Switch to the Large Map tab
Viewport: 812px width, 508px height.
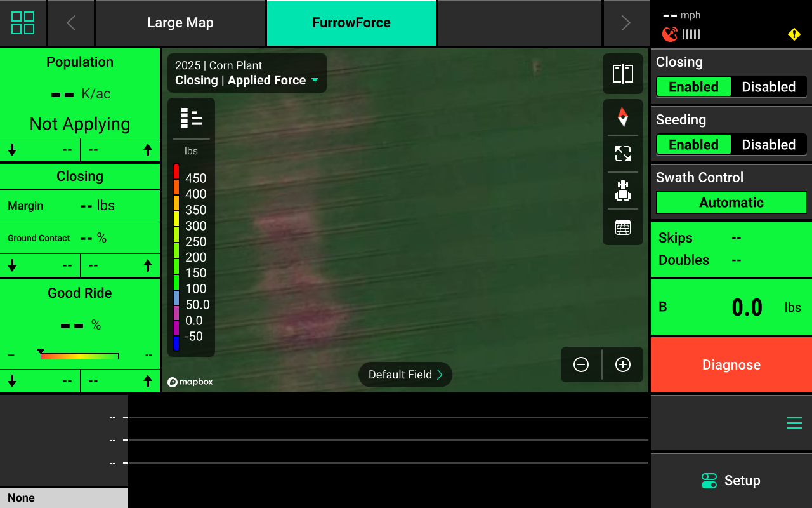pos(180,23)
